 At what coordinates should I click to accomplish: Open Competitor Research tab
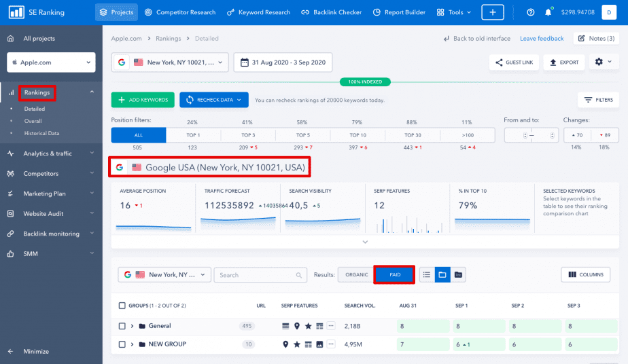(x=180, y=12)
